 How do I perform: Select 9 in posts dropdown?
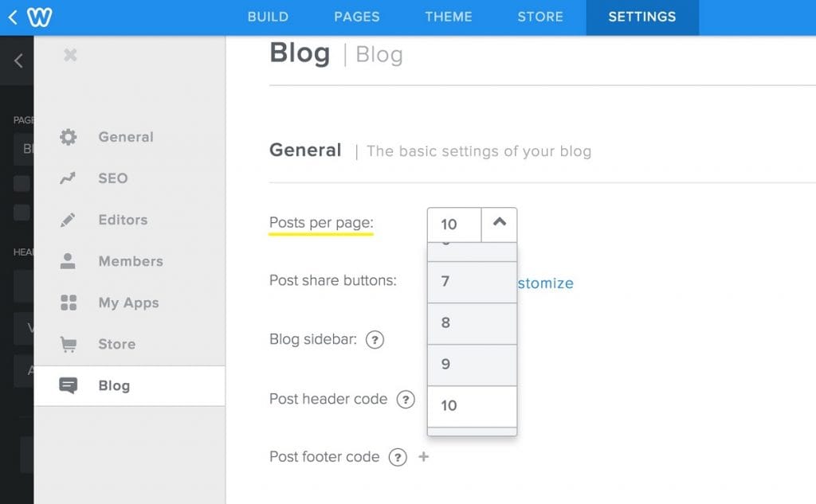[472, 365]
